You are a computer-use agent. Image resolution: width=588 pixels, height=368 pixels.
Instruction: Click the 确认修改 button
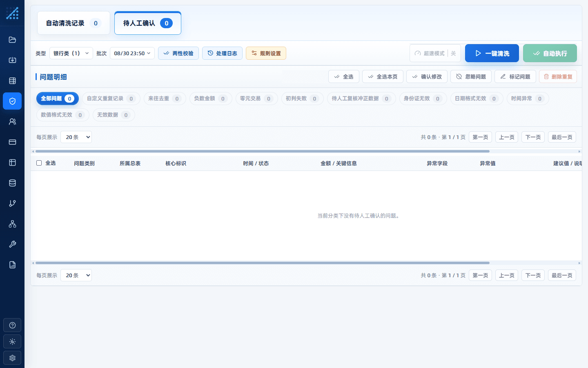coord(427,76)
